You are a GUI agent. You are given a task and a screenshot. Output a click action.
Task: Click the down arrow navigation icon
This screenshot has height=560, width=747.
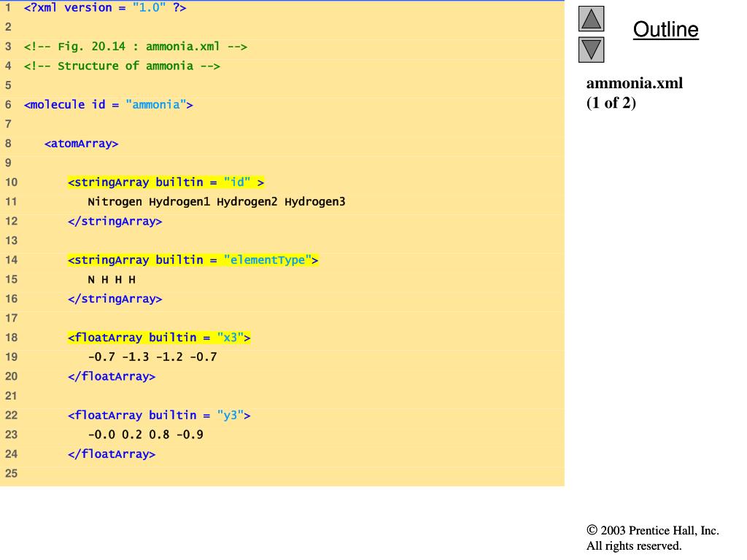591,50
